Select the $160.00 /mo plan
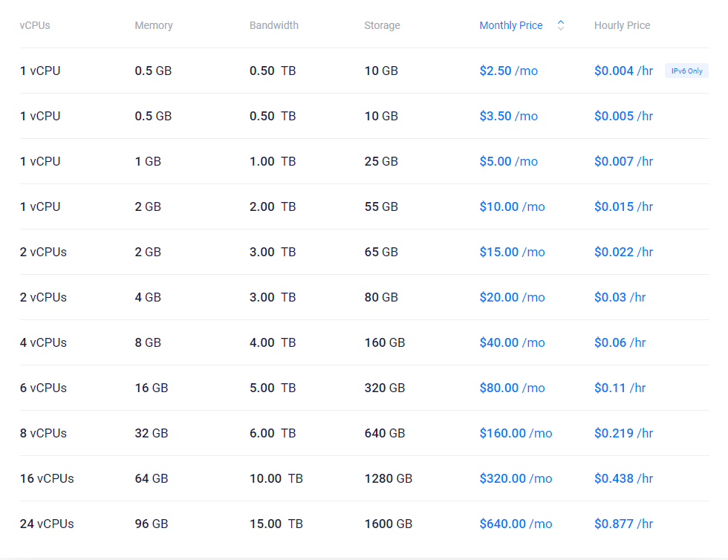Image resolution: width=728 pixels, height=560 pixels. (516, 434)
